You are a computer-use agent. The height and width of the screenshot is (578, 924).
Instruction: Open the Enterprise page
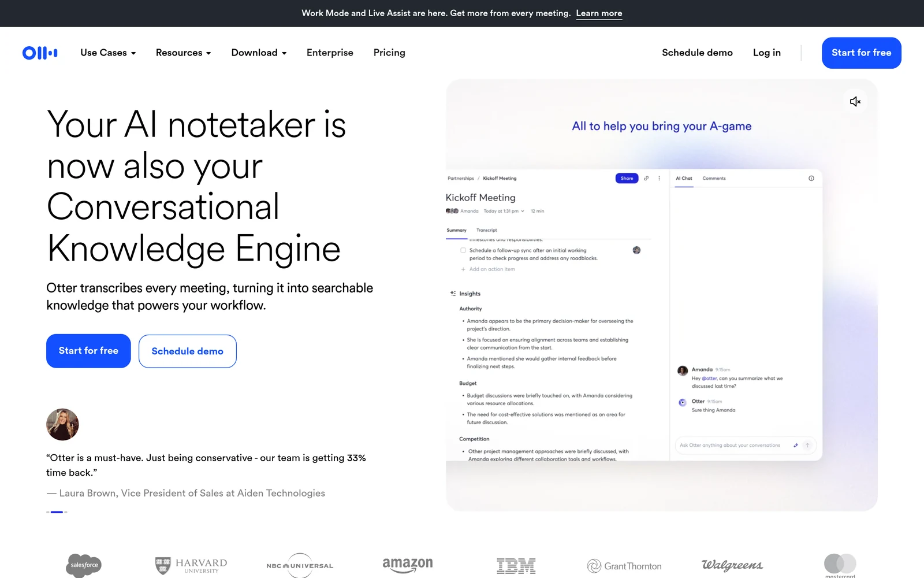pyautogui.click(x=330, y=53)
